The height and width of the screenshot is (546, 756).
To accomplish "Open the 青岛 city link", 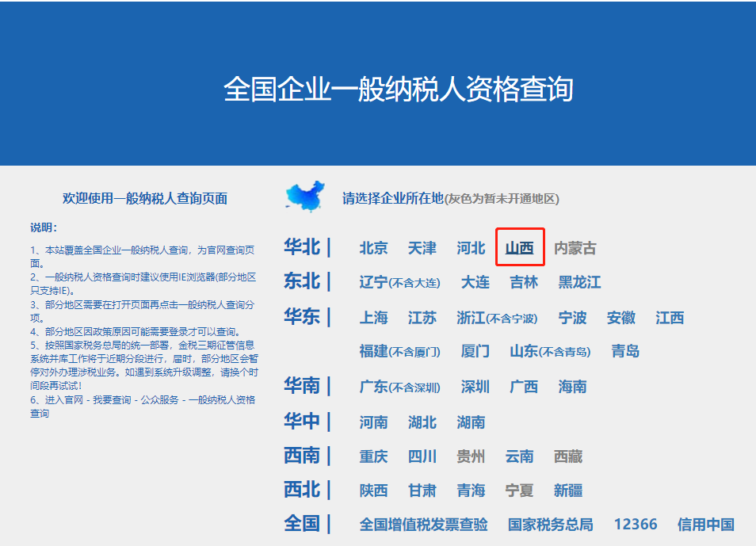I will click(x=625, y=351).
